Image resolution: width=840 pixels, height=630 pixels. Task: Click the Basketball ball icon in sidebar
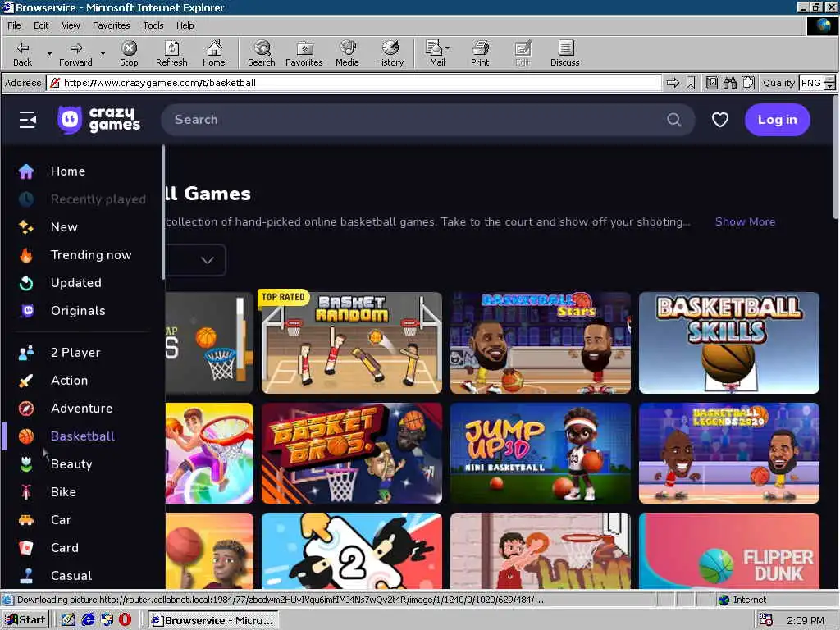tap(26, 436)
